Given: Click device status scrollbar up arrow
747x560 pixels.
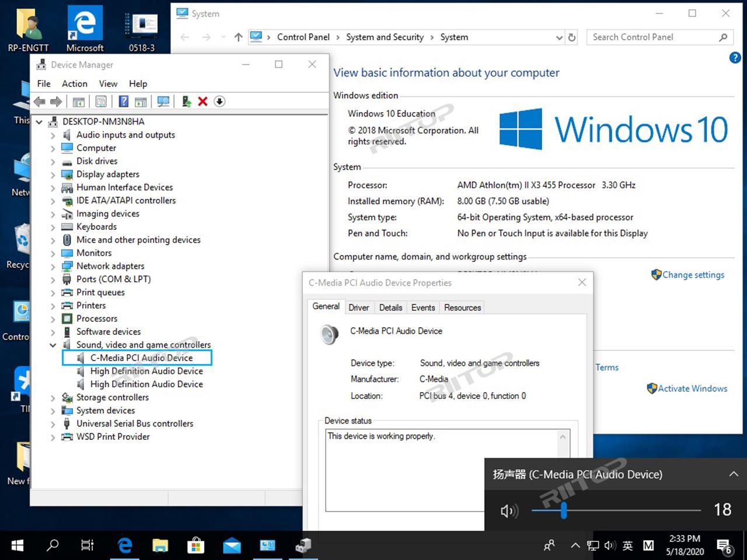Looking at the screenshot, I should [563, 437].
